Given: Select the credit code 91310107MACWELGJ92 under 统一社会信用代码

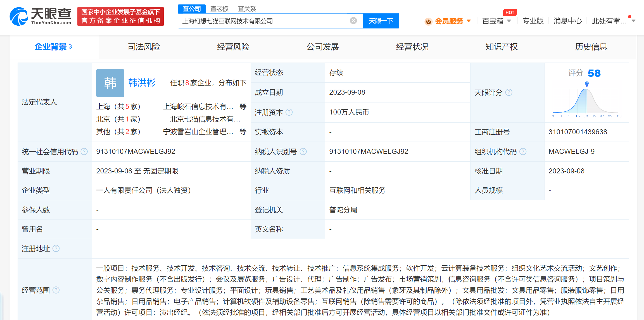Looking at the screenshot, I should tap(136, 152).
